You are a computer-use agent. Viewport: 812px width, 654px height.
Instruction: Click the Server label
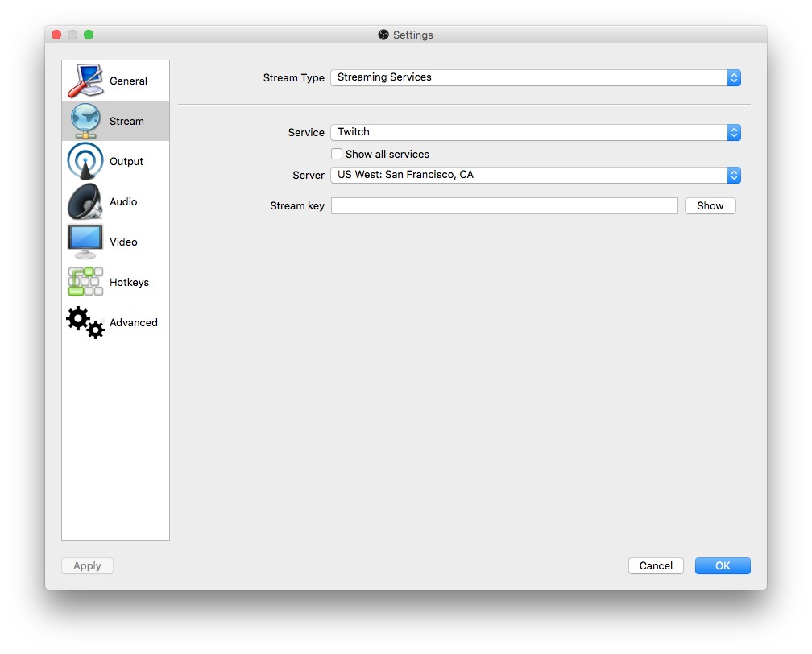(x=308, y=175)
